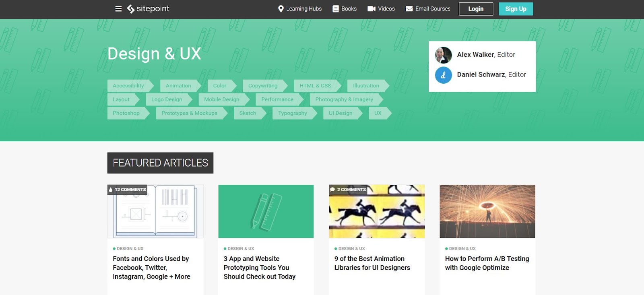The image size is (644, 295).
Task: Click the 2 Comments badge
Action: 348,190
